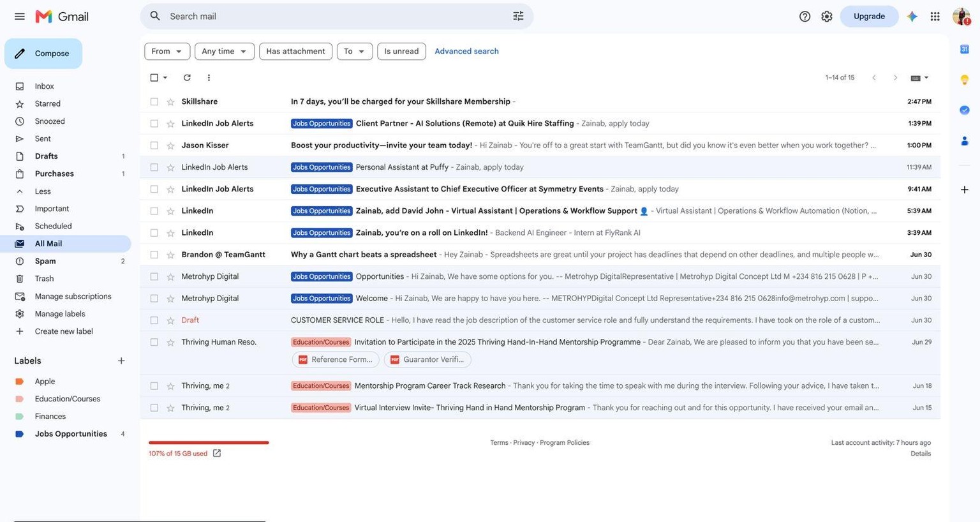The image size is (980, 522).
Task: Open the Trash folder
Action: [x=44, y=278]
